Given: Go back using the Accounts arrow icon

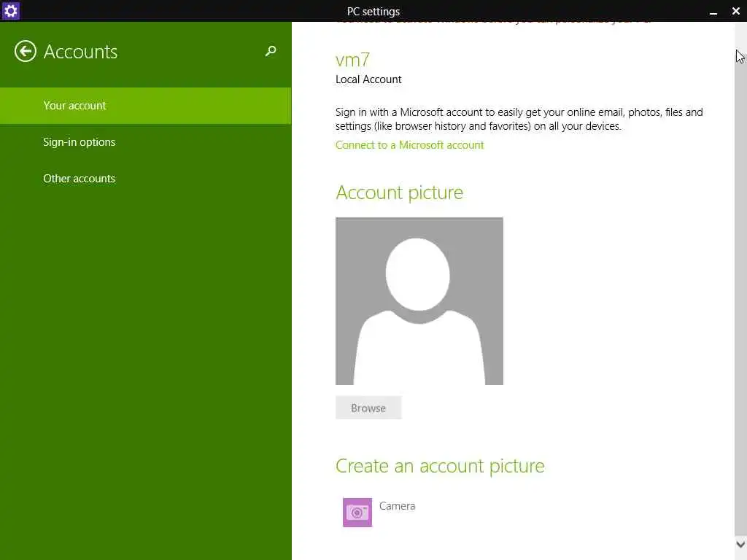Looking at the screenshot, I should pyautogui.click(x=26, y=51).
